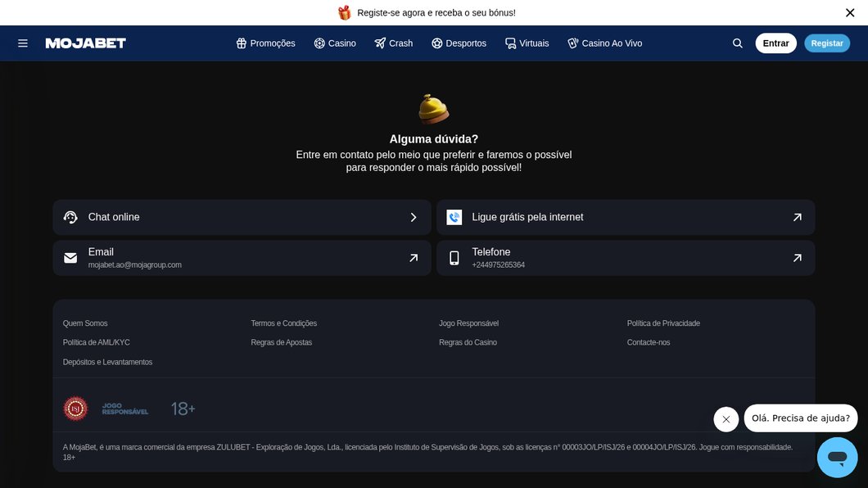Open the Telefone external link arrow
Screen dimensions: 868x488
pyautogui.click(x=797, y=258)
